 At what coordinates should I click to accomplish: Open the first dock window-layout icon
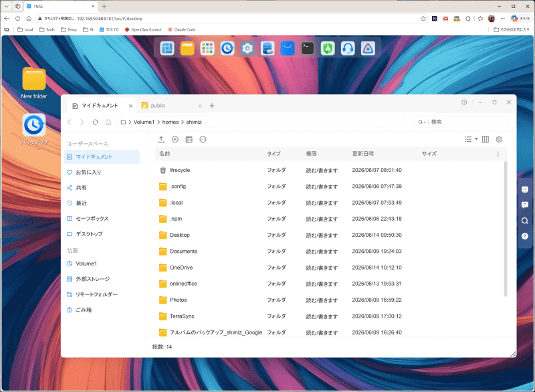tap(167, 48)
